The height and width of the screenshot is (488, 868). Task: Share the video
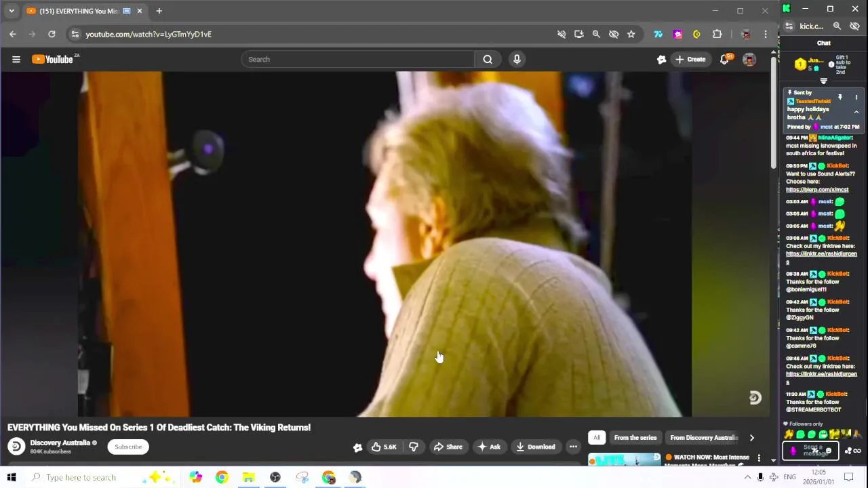pyautogui.click(x=448, y=447)
